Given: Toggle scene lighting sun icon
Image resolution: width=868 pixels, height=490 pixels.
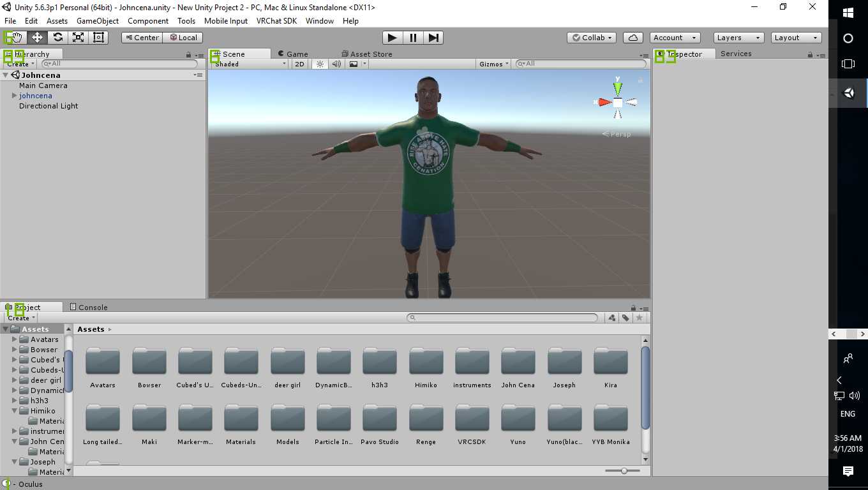Looking at the screenshot, I should pos(320,64).
